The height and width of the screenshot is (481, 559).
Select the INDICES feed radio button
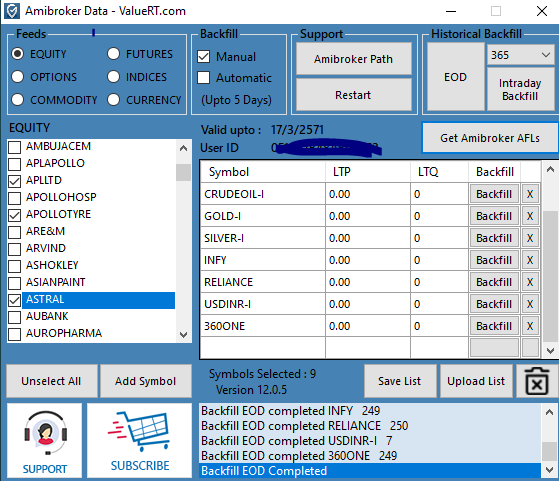(113, 77)
